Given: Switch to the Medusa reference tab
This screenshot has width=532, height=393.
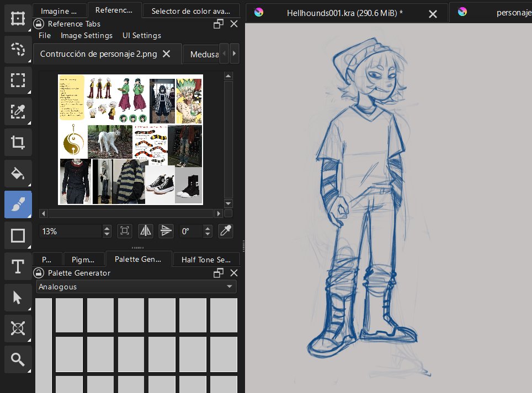Looking at the screenshot, I should (x=201, y=54).
